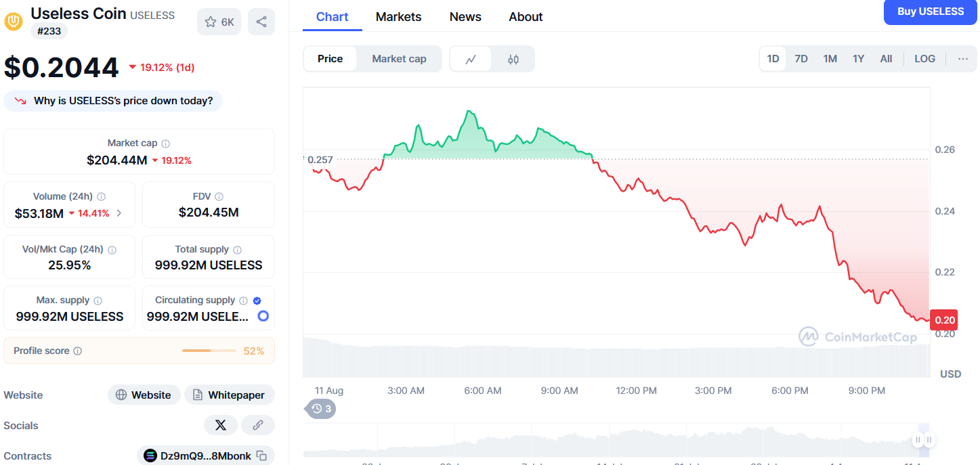
Task: Open the three-dot more options menu
Action: click(963, 59)
